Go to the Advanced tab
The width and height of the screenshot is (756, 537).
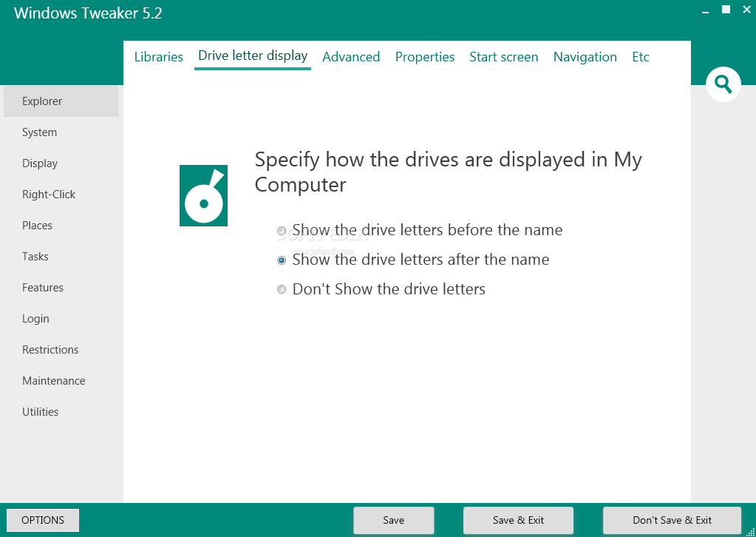pos(351,57)
